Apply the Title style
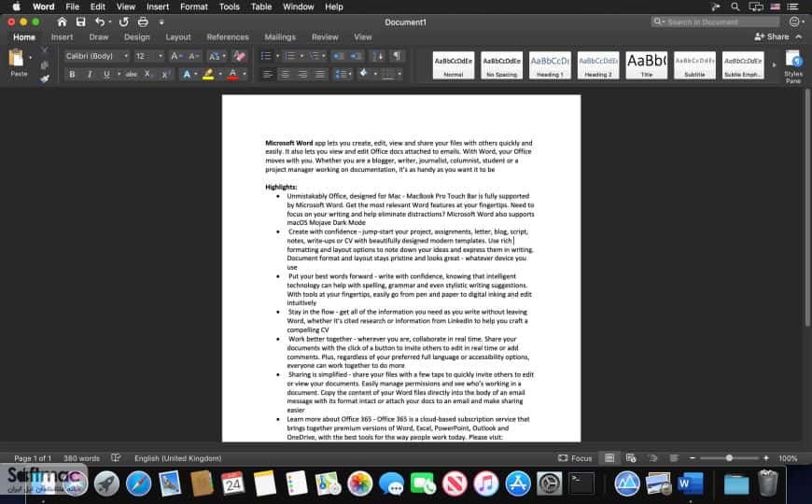 click(x=646, y=65)
